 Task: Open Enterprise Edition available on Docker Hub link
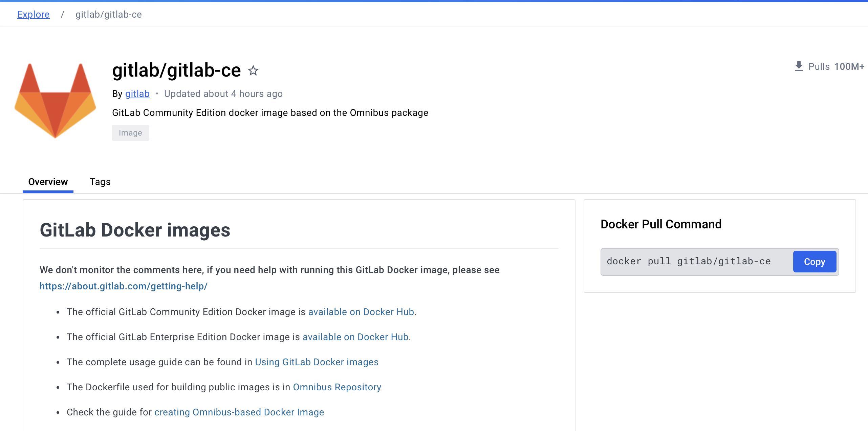click(355, 337)
